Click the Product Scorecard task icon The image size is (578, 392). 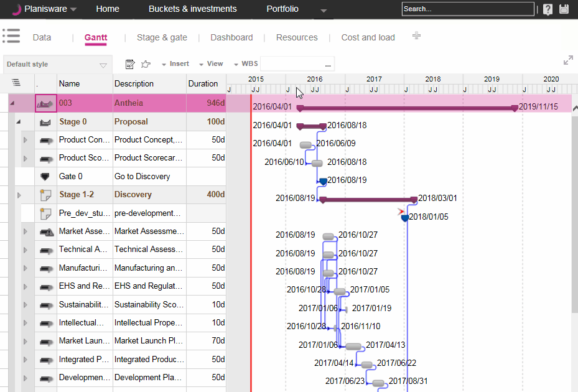[x=46, y=159]
